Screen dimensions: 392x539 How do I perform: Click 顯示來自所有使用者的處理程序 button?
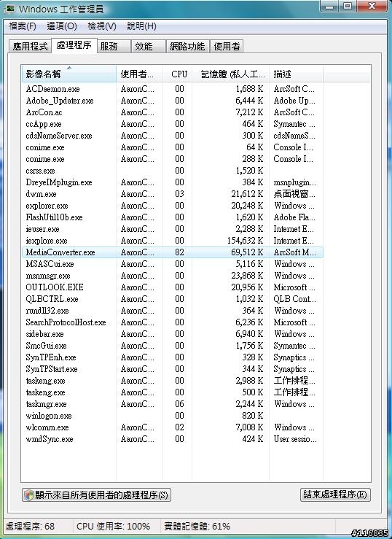click(x=96, y=495)
